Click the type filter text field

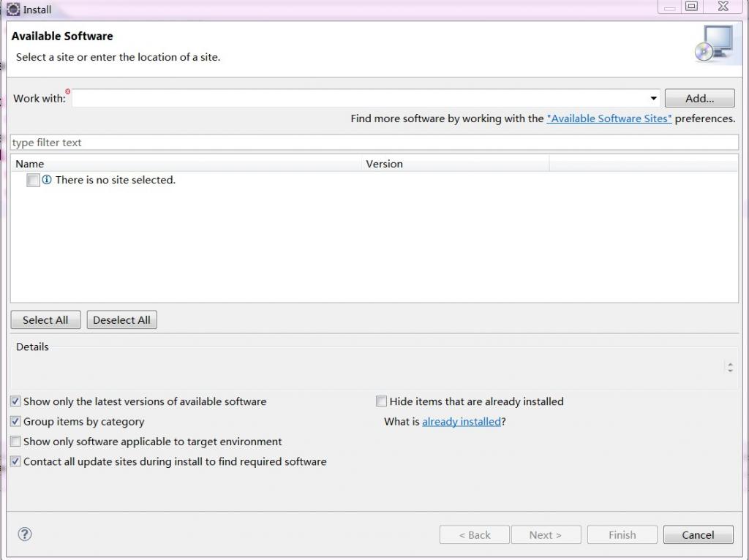(374, 143)
